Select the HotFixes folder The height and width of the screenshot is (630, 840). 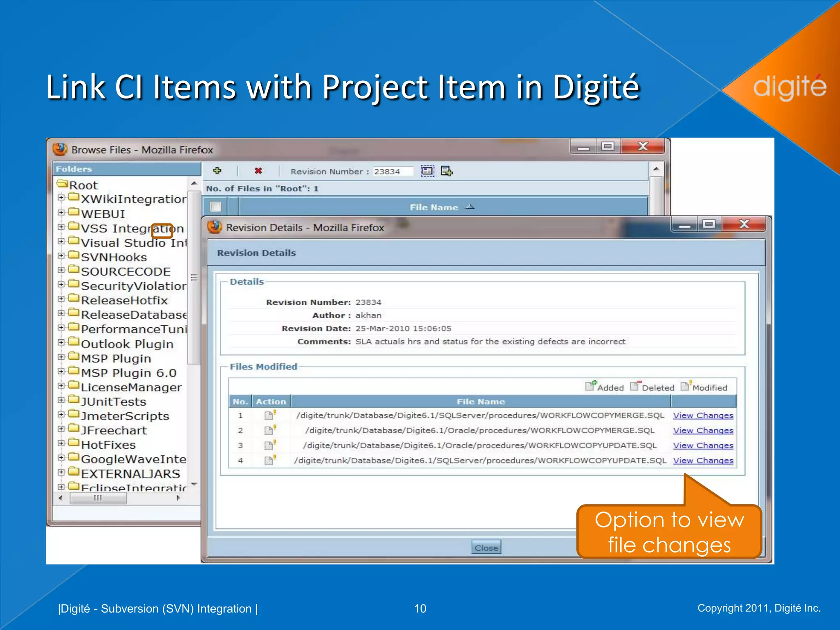(108, 445)
